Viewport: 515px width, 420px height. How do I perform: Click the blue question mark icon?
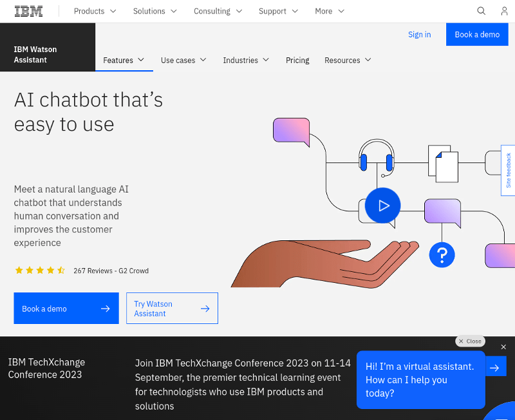click(x=442, y=254)
